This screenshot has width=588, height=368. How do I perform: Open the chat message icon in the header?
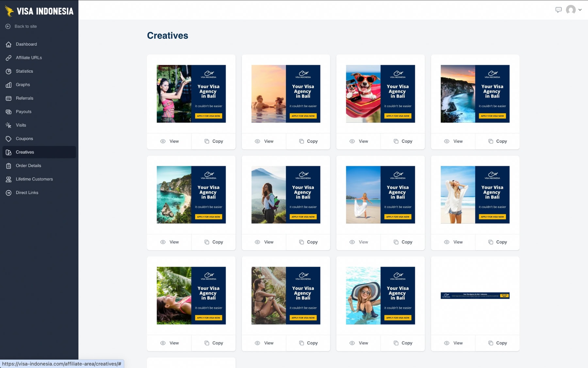tap(559, 9)
